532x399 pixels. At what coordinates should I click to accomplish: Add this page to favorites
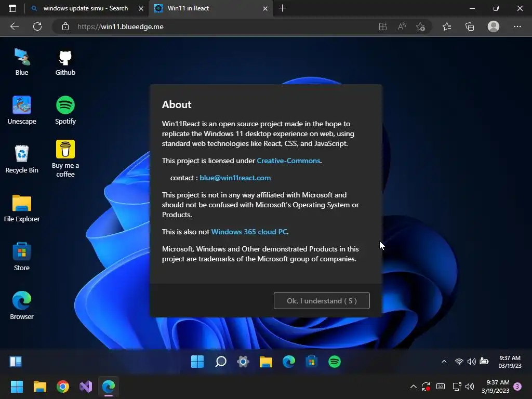(x=421, y=26)
